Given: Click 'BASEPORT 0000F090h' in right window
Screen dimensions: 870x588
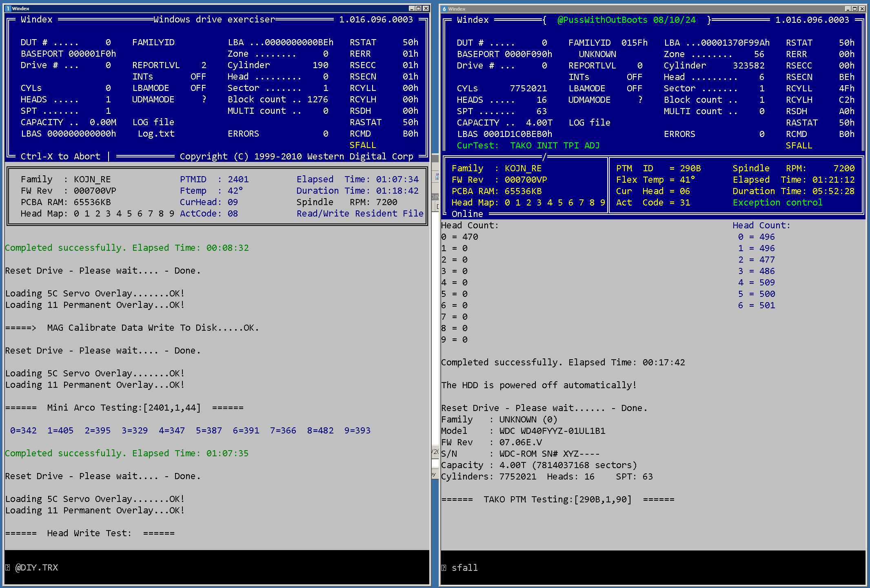Looking at the screenshot, I should coord(505,54).
